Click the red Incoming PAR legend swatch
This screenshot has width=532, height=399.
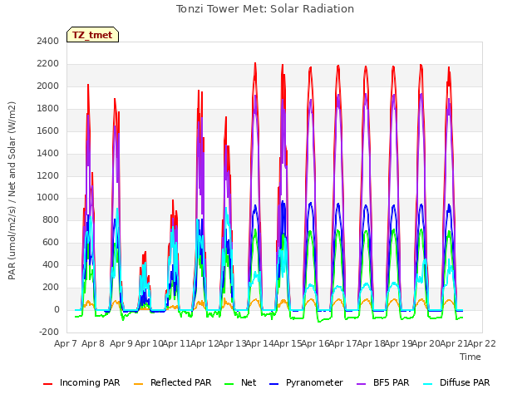click(x=48, y=384)
